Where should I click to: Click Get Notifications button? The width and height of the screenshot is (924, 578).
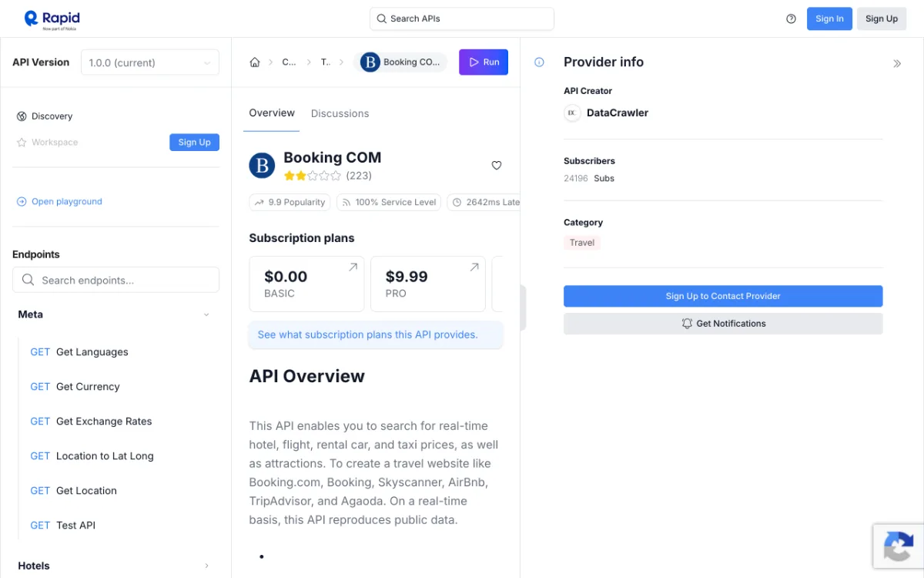pos(723,324)
